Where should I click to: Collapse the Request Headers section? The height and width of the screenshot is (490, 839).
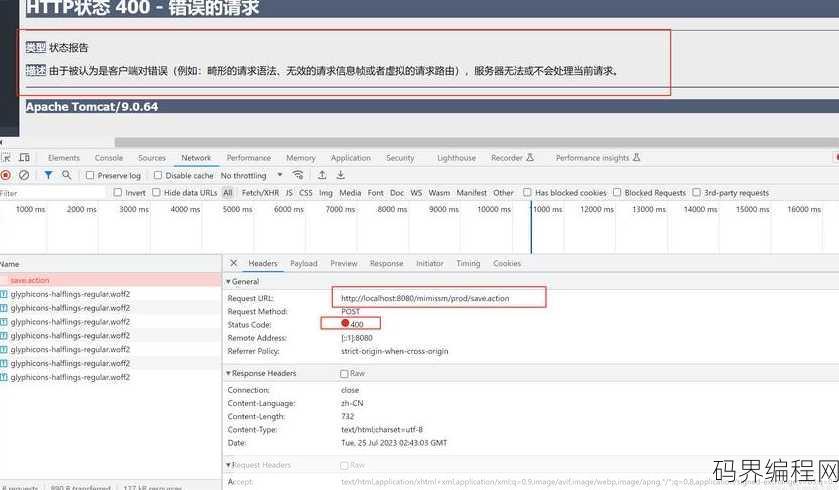pos(228,465)
